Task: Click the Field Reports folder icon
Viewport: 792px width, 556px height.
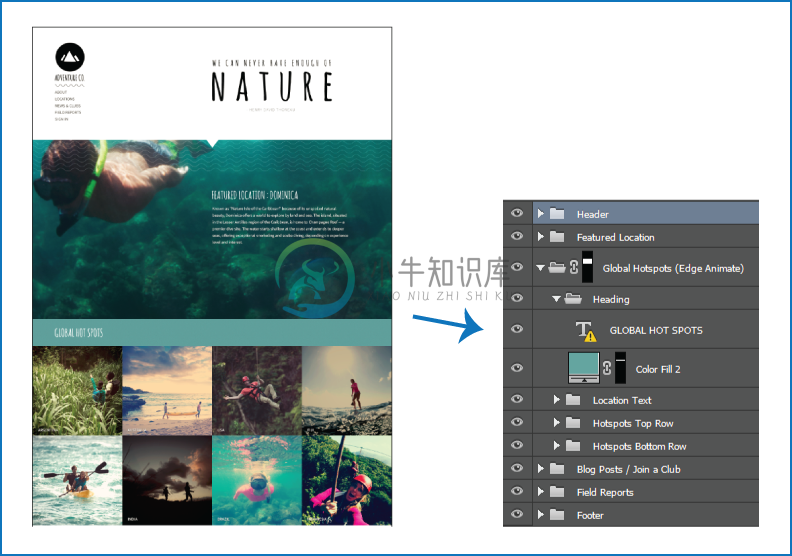Action: (557, 492)
